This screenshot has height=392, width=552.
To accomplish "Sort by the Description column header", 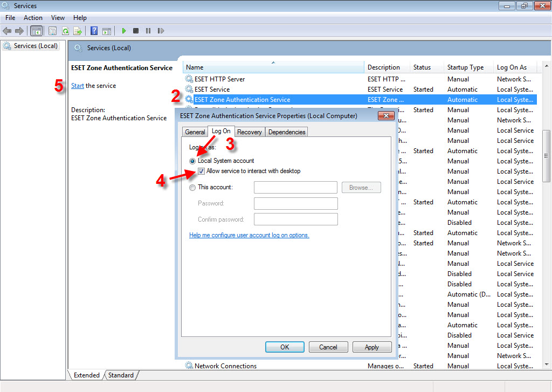I will (x=387, y=67).
